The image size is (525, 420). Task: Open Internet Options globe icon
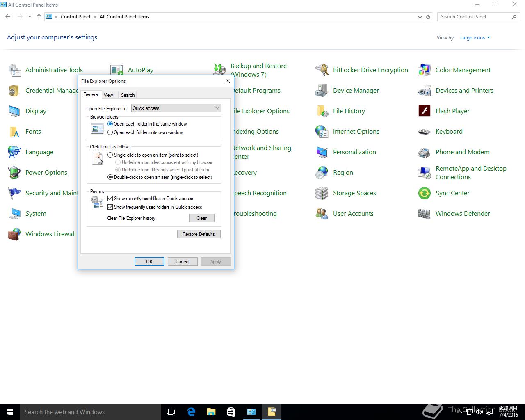322,132
